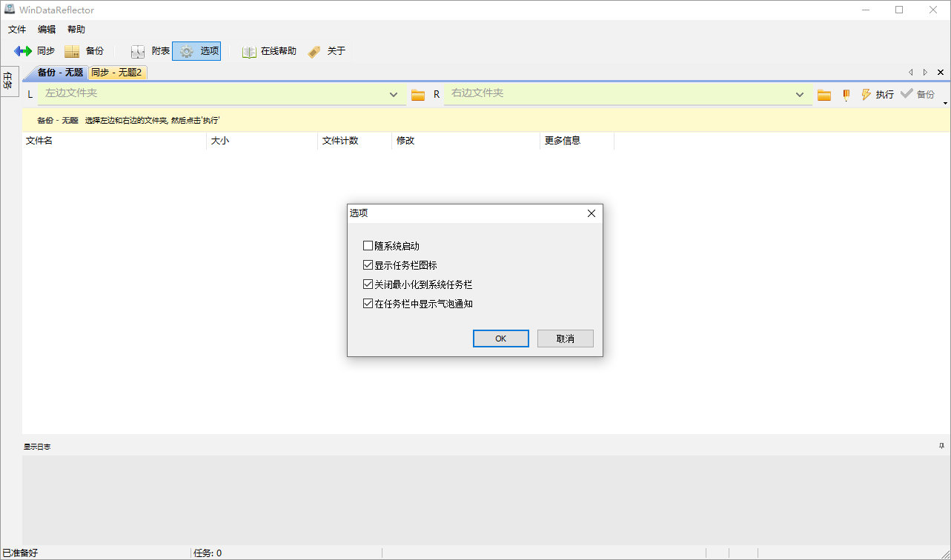
Task: Open the 任务 side panel tab
Action: tap(8, 81)
